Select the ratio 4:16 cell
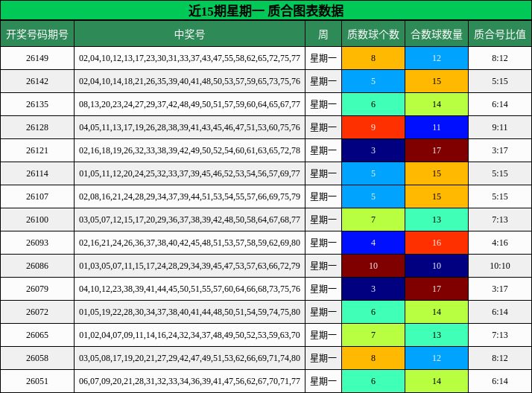 pos(500,242)
